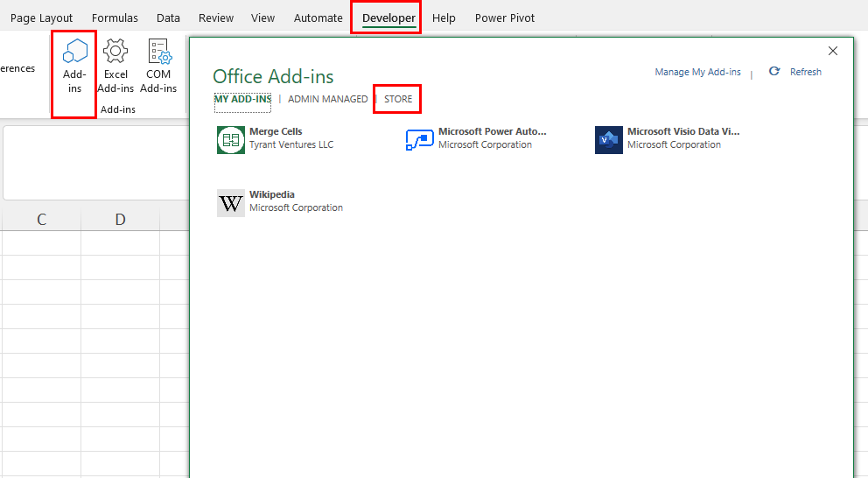This screenshot has width=868, height=478.
Task: Open the Review ribbon tab
Action: click(x=216, y=18)
